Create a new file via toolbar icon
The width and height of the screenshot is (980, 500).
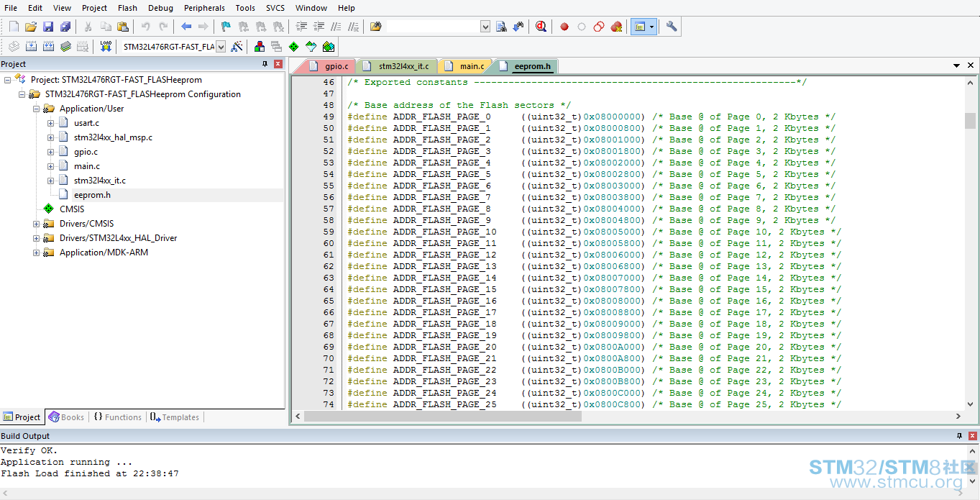(x=14, y=27)
